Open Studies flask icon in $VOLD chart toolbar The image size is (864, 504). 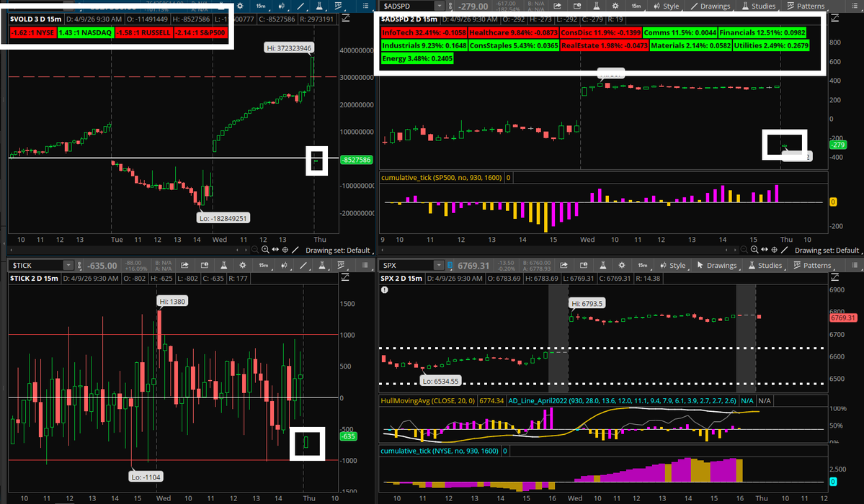click(x=319, y=6)
